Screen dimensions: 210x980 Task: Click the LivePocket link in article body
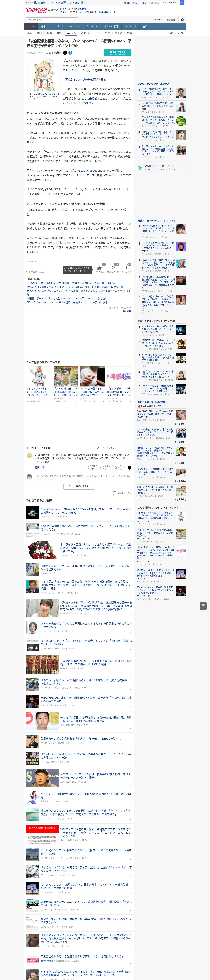pyautogui.click(x=79, y=229)
